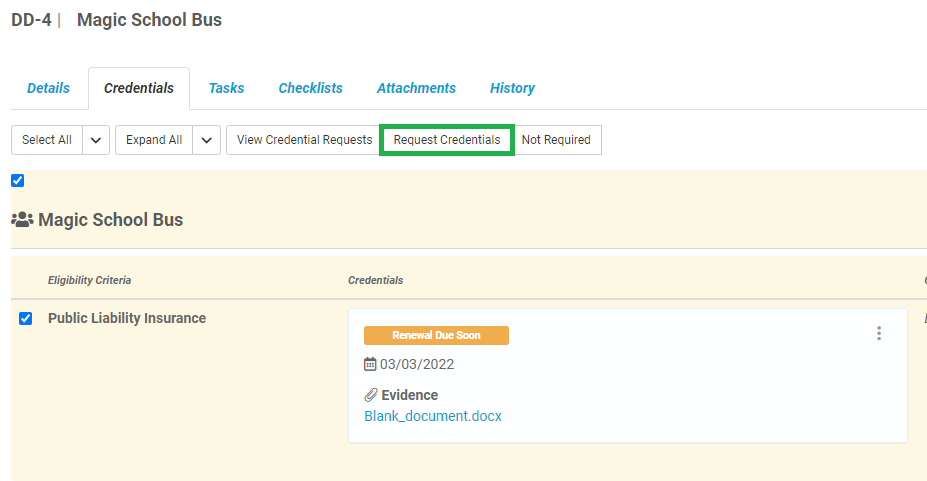The height and width of the screenshot is (481, 927).
Task: Click the Eligibility Criteria column header
Action: click(x=89, y=280)
